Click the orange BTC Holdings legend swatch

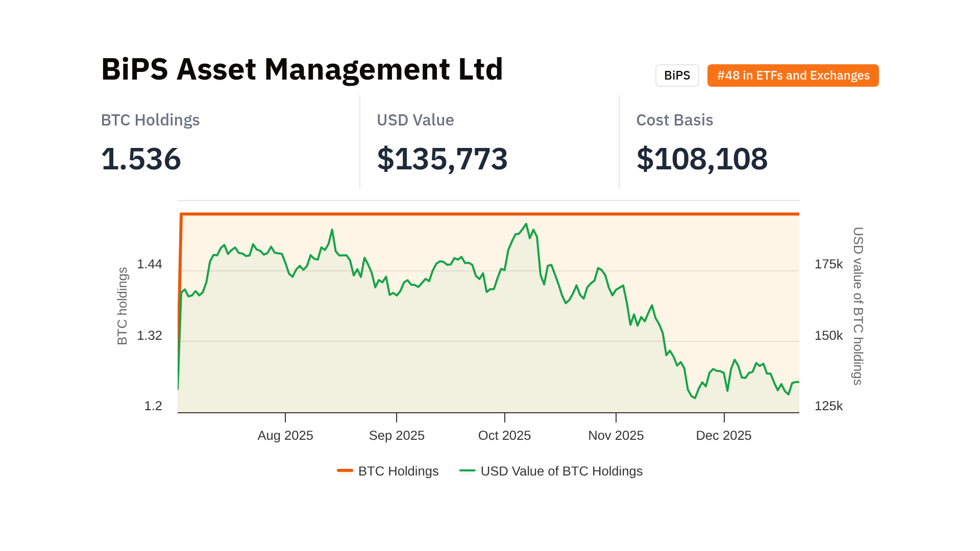click(345, 470)
